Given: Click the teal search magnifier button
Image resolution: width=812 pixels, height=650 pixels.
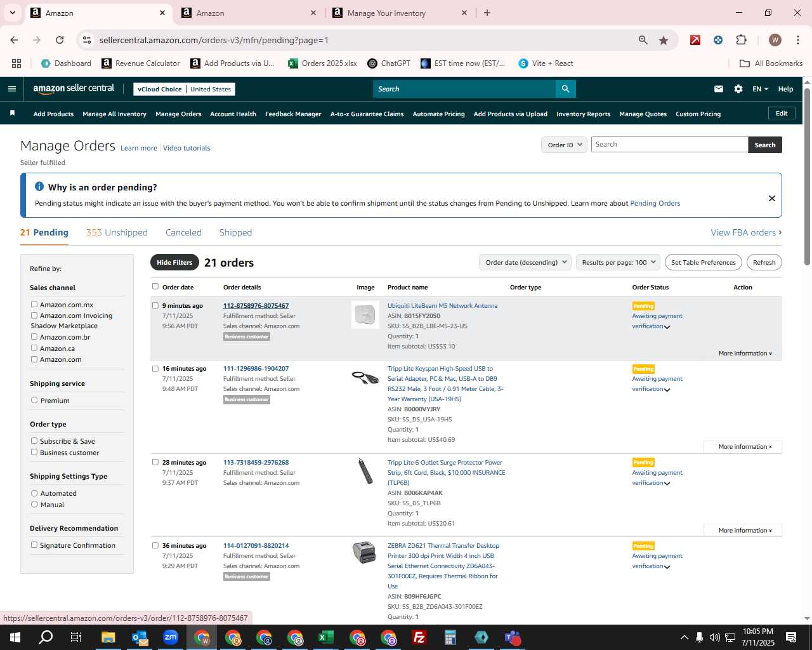Looking at the screenshot, I should [565, 89].
